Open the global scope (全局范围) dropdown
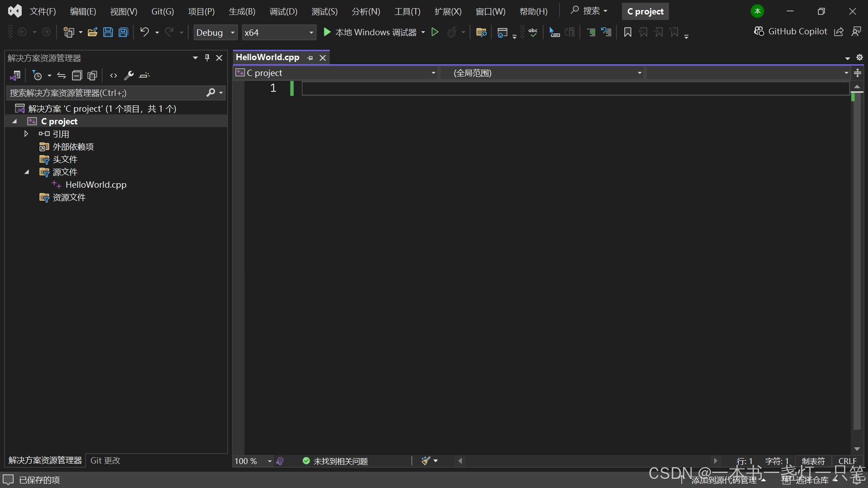The width and height of the screenshot is (868, 488). (x=542, y=73)
